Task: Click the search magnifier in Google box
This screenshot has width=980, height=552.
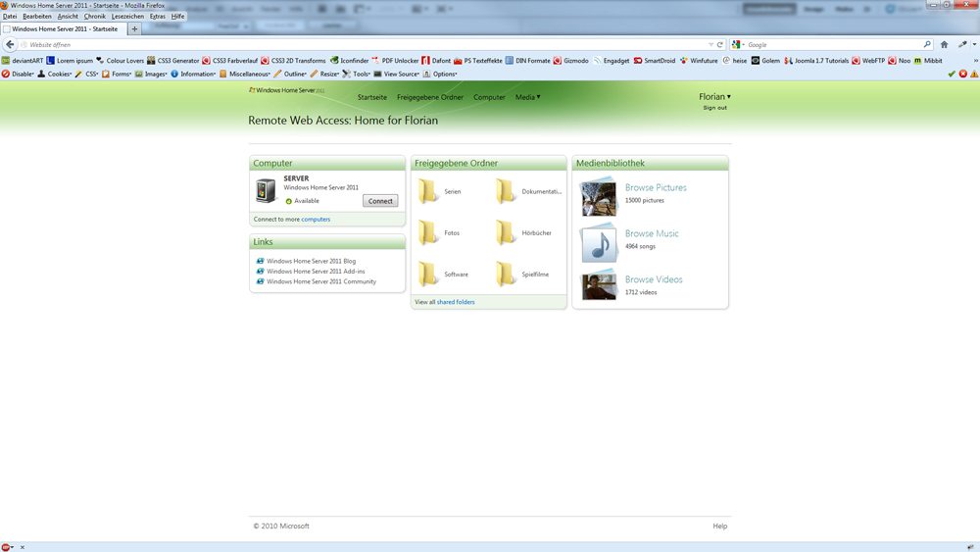Action: coord(927,44)
